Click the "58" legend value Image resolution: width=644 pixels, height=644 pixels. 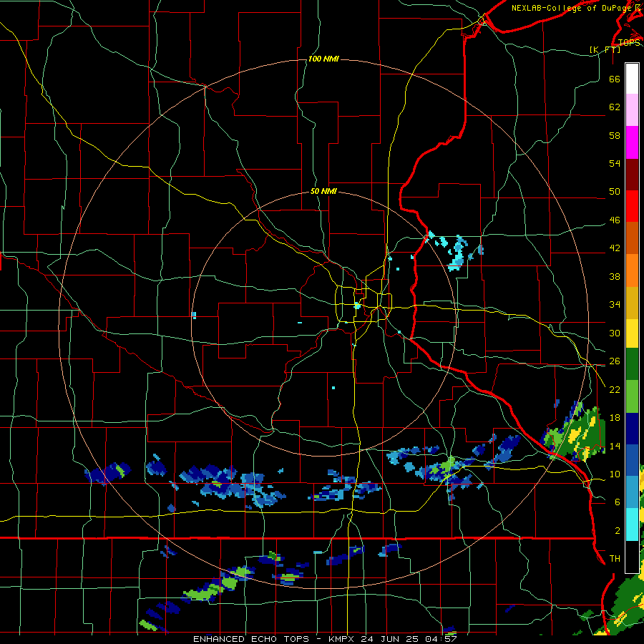[615, 135]
